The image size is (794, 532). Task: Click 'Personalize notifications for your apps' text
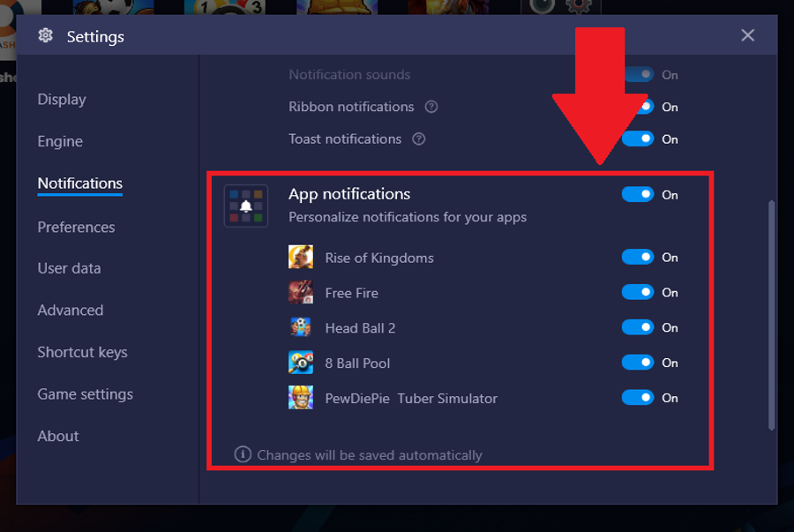pos(408,217)
